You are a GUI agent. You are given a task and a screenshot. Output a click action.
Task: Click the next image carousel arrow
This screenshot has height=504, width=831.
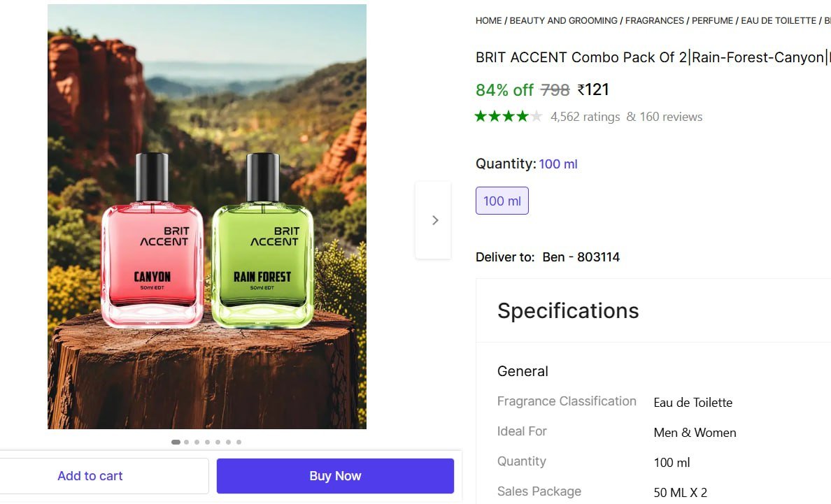(x=434, y=219)
